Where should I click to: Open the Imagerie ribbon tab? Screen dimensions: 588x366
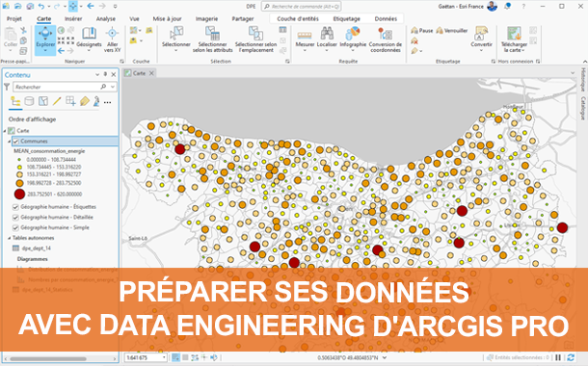click(206, 18)
